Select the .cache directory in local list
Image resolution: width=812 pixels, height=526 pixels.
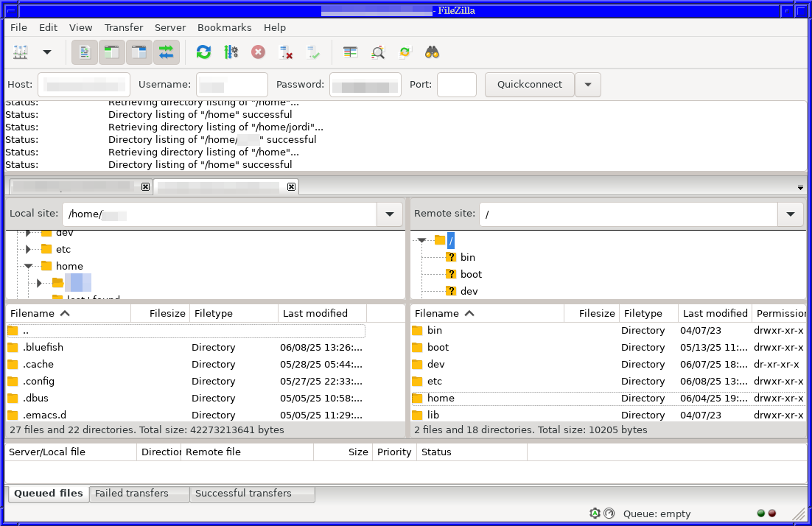[x=186, y=365]
